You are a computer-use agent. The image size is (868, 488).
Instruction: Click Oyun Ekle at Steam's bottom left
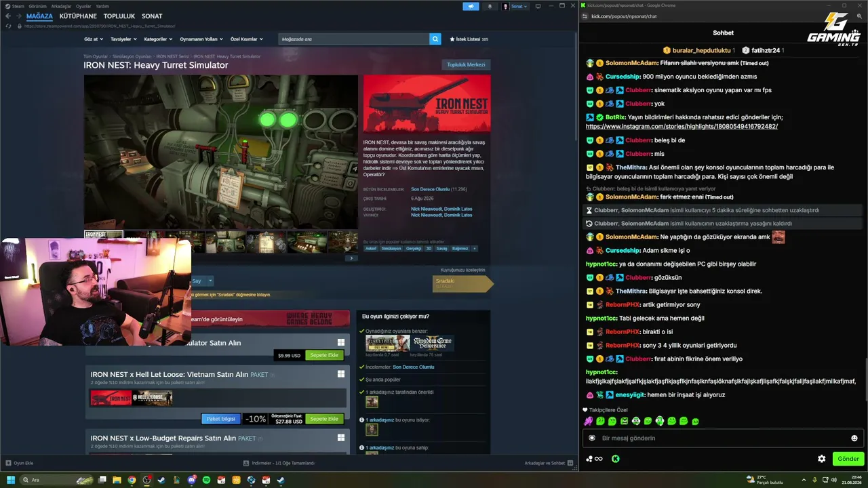pyautogui.click(x=19, y=463)
